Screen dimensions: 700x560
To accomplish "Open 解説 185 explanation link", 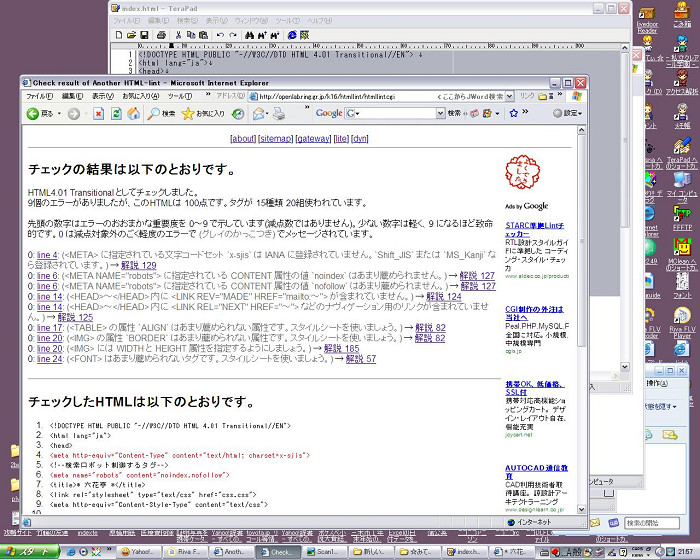I will (342, 348).
